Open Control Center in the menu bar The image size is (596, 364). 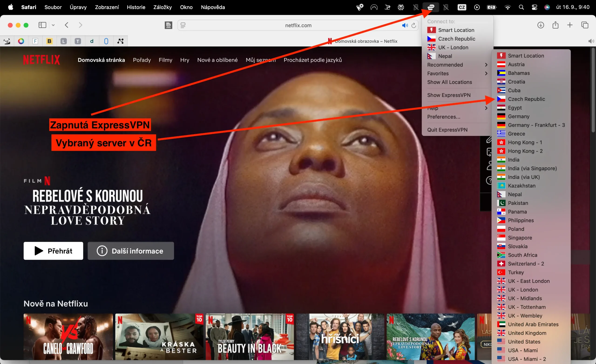tap(534, 7)
